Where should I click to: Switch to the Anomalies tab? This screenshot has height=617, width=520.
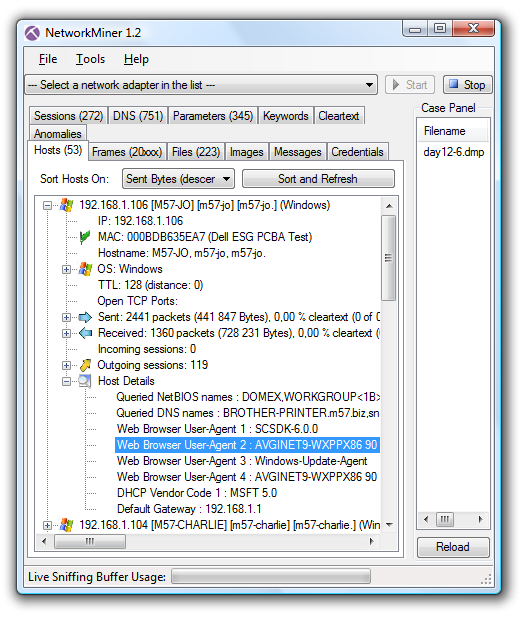[58, 134]
